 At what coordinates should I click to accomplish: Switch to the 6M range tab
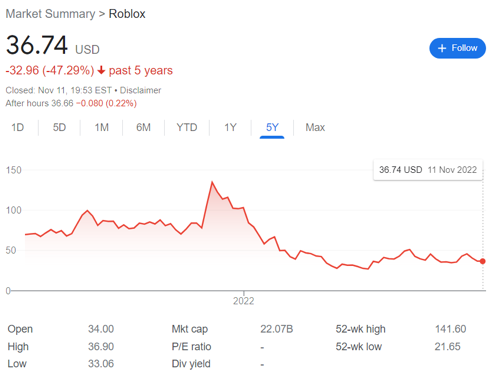[143, 127]
